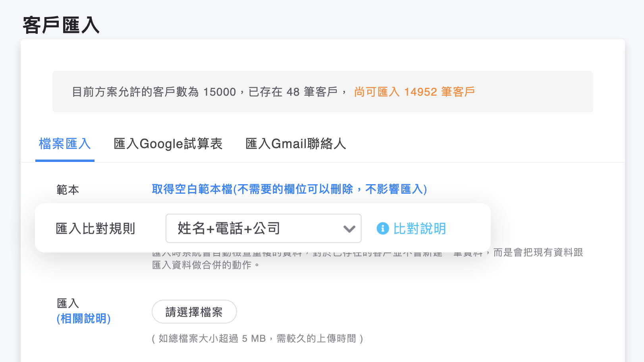Open the 相關說明 link under 匯入
The width and height of the screenshot is (644, 362).
(x=83, y=318)
